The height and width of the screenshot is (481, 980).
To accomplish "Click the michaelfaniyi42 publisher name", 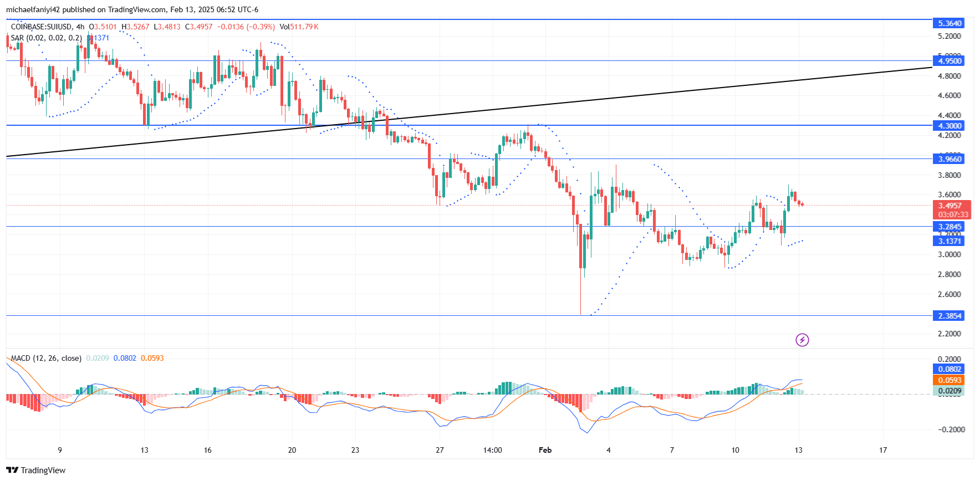I will tap(33, 9).
